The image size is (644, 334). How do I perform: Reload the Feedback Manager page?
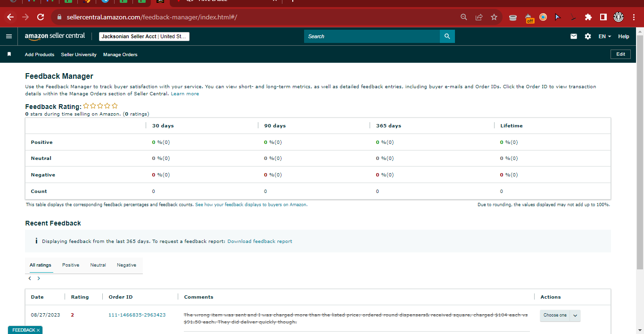pyautogui.click(x=41, y=17)
